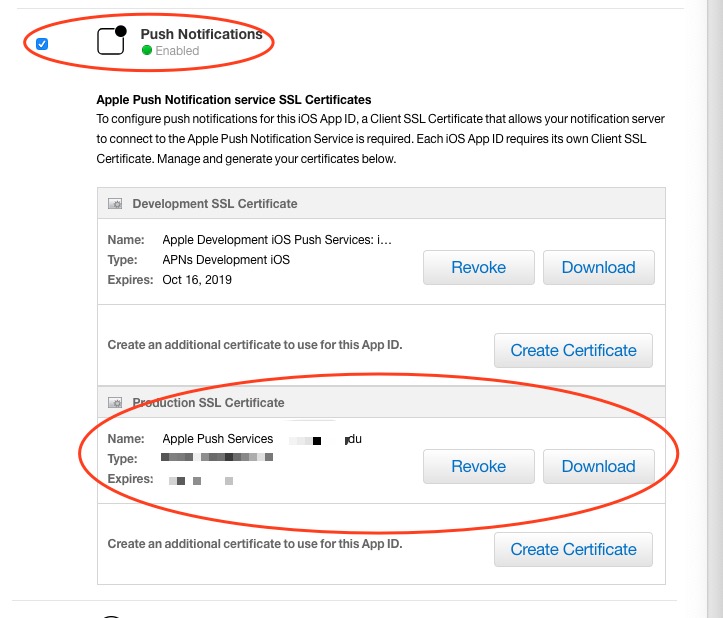Create Certificate under Development SSL section
Screen dimensions: 723x618
pyautogui.click(x=573, y=351)
